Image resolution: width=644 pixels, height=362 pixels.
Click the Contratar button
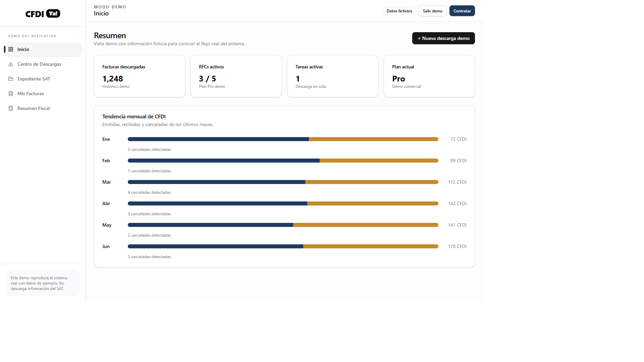tap(462, 11)
